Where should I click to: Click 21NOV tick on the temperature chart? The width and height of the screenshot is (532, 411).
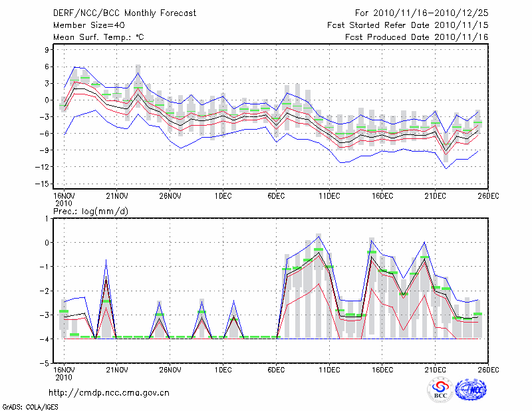pos(116,196)
